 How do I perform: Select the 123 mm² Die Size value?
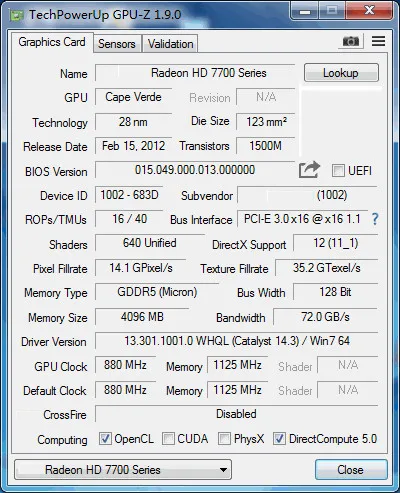[x=266, y=122]
